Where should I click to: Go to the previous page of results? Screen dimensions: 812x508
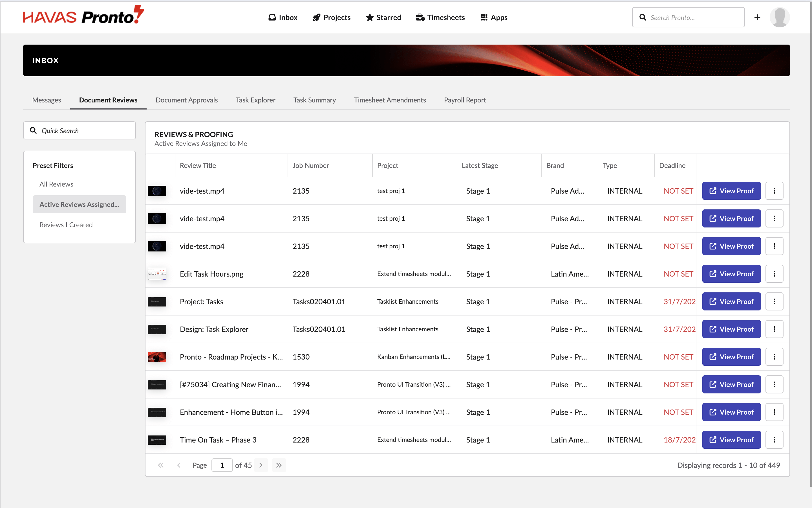179,465
